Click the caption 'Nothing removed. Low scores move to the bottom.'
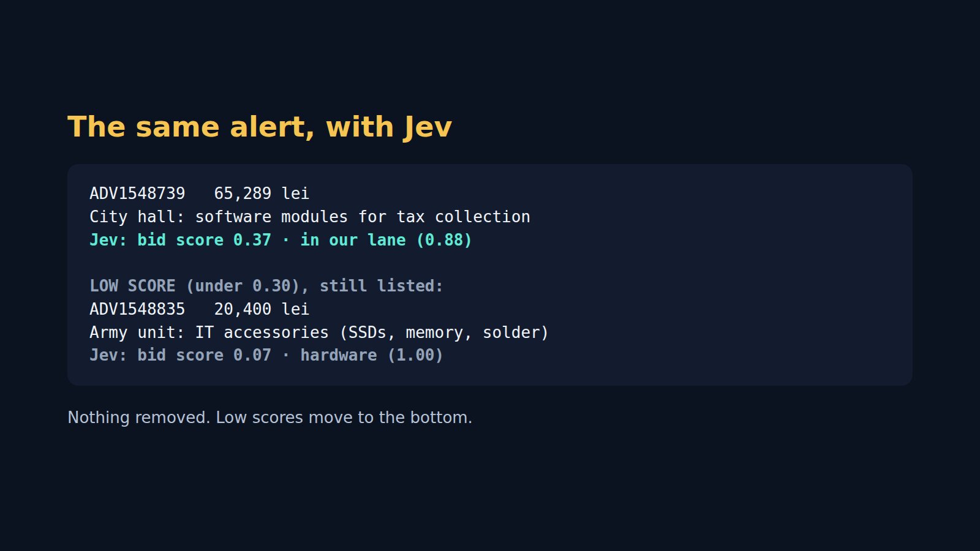980x551 pixels. (x=269, y=418)
